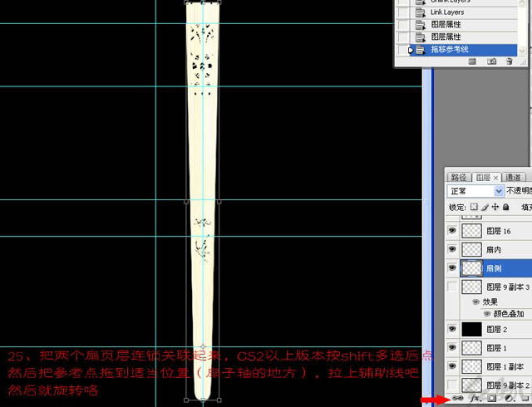Screen dimensions: 532x407
Task: Click thumbnail of layer 扇内
Action: coord(471,250)
